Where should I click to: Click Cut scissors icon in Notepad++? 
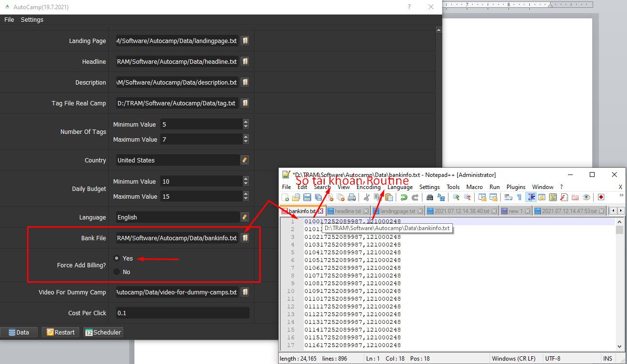(366, 197)
